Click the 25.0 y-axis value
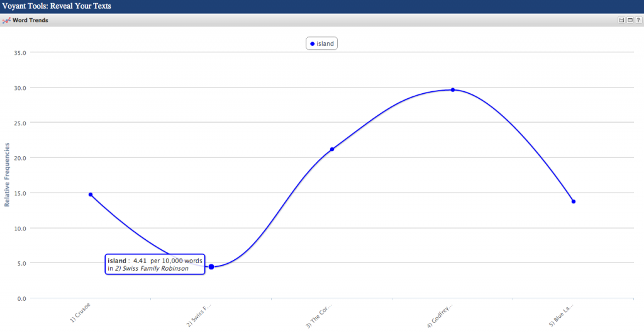The image size is (644, 333). 19,123
